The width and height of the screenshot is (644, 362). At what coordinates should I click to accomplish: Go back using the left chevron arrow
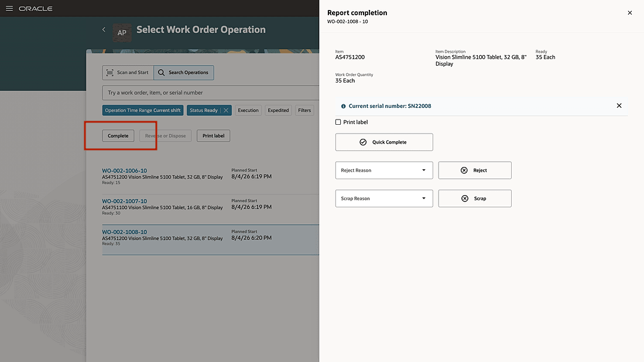pyautogui.click(x=104, y=30)
